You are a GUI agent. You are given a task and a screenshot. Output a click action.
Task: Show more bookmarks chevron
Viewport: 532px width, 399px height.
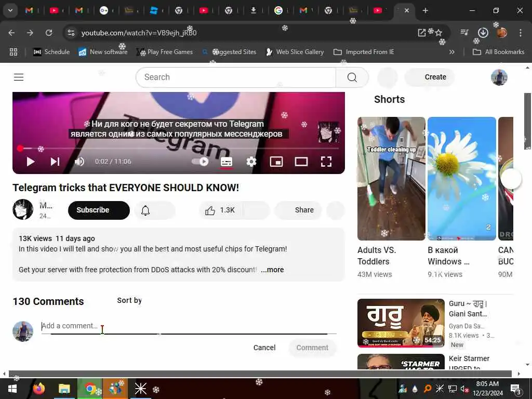point(451,52)
